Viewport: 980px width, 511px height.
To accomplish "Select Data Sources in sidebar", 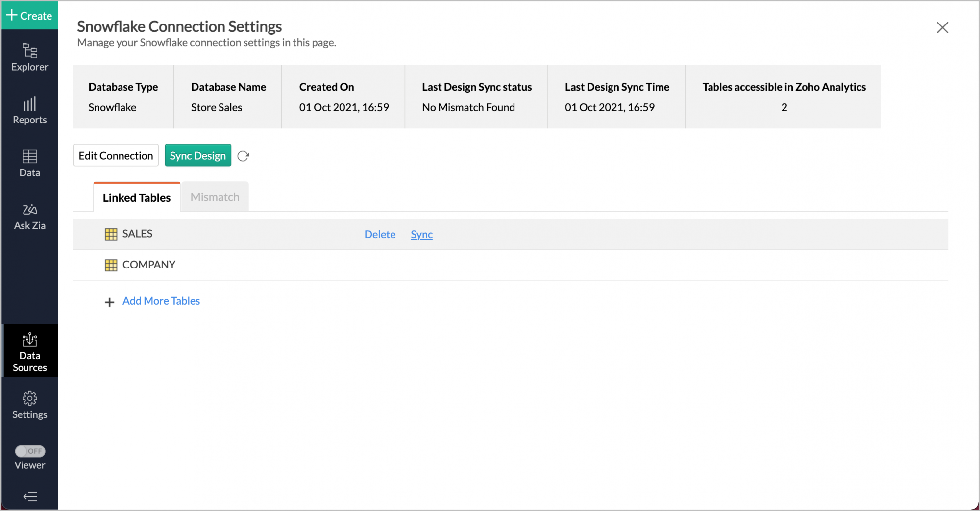I will pos(29,352).
